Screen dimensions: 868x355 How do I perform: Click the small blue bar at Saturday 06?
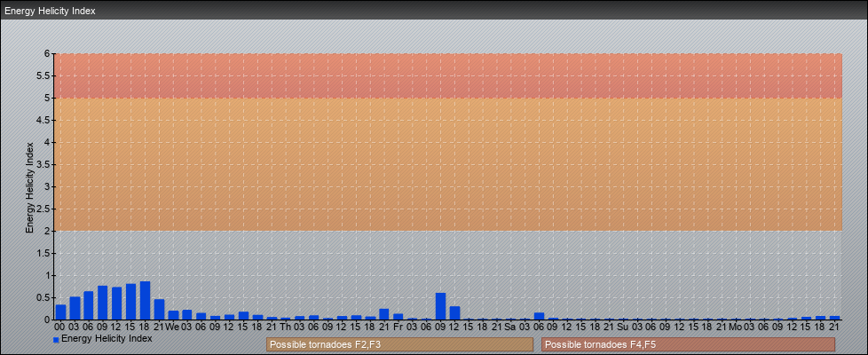(539, 316)
